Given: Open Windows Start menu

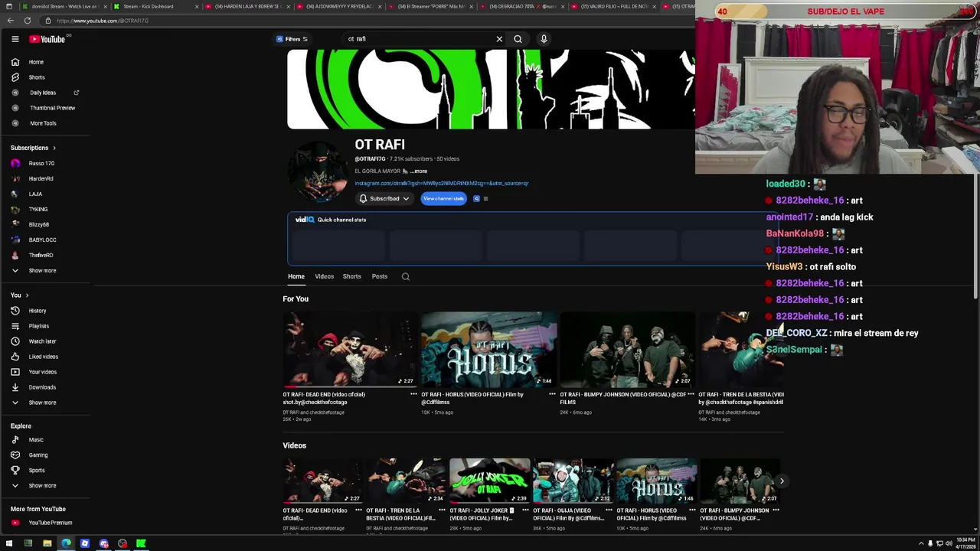Looking at the screenshot, I should (x=9, y=543).
